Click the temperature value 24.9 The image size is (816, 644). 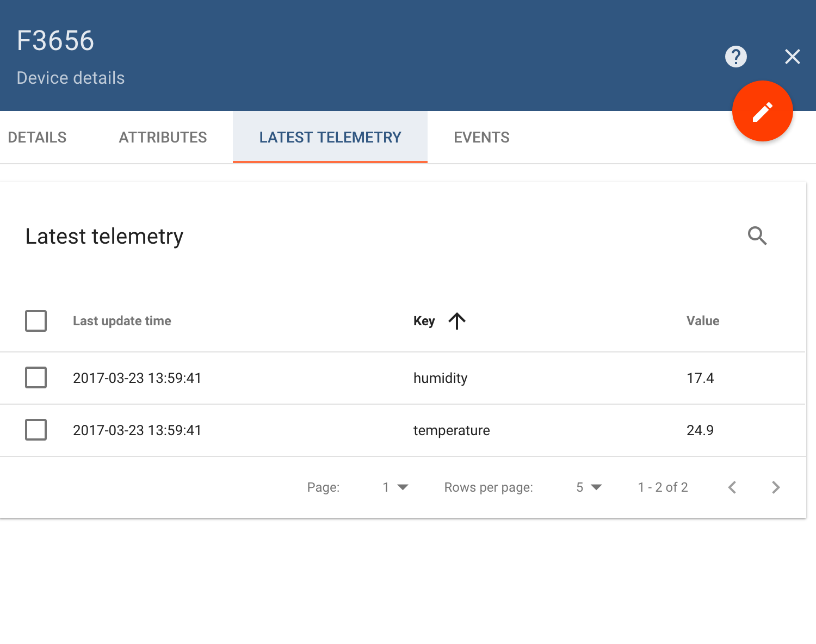pyautogui.click(x=700, y=430)
